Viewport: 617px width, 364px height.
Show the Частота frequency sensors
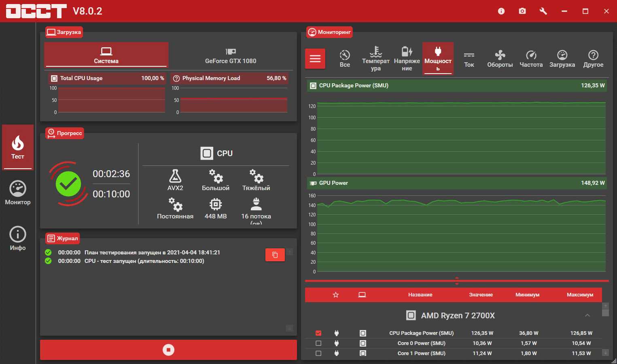pos(531,59)
